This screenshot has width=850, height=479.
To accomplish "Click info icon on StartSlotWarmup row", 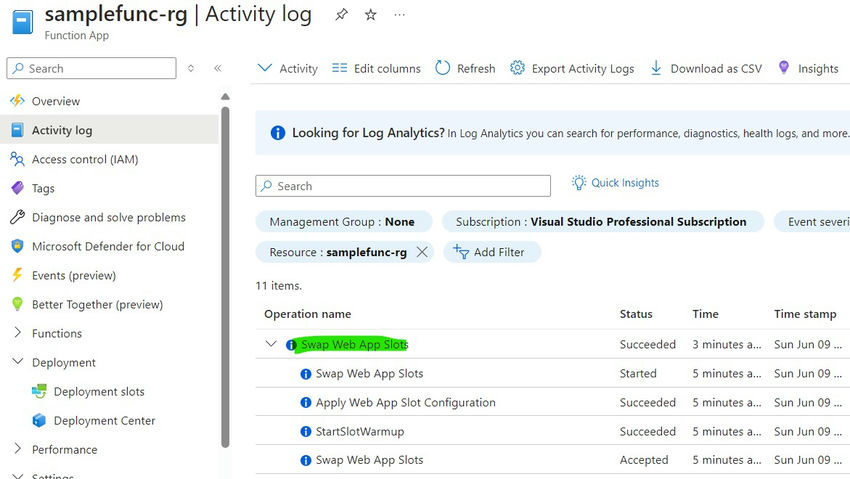I will pos(306,431).
